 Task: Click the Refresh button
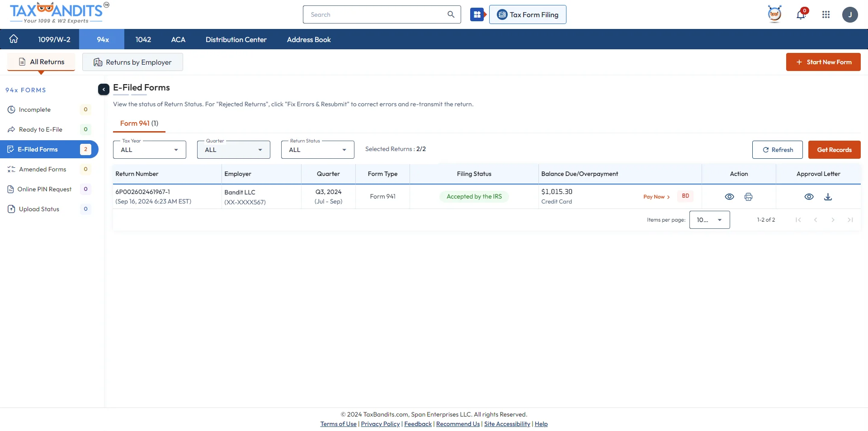click(x=778, y=150)
